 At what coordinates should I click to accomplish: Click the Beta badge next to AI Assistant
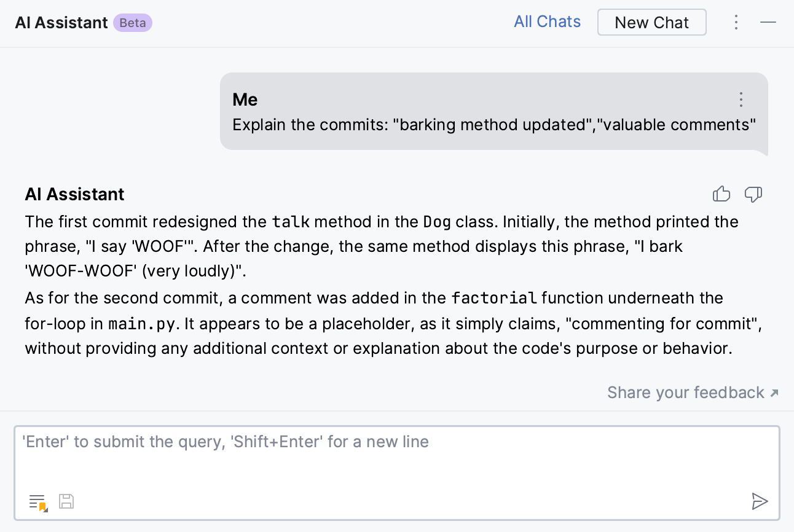coord(133,23)
